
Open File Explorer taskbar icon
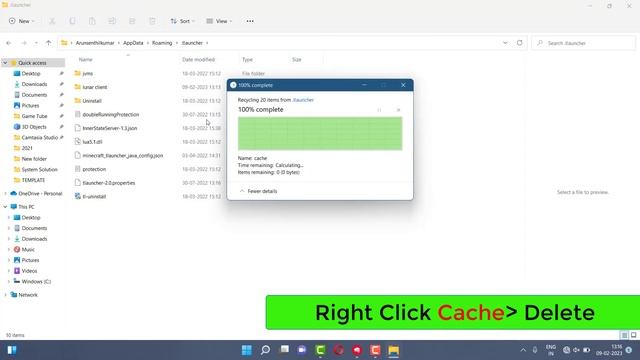coord(393,350)
